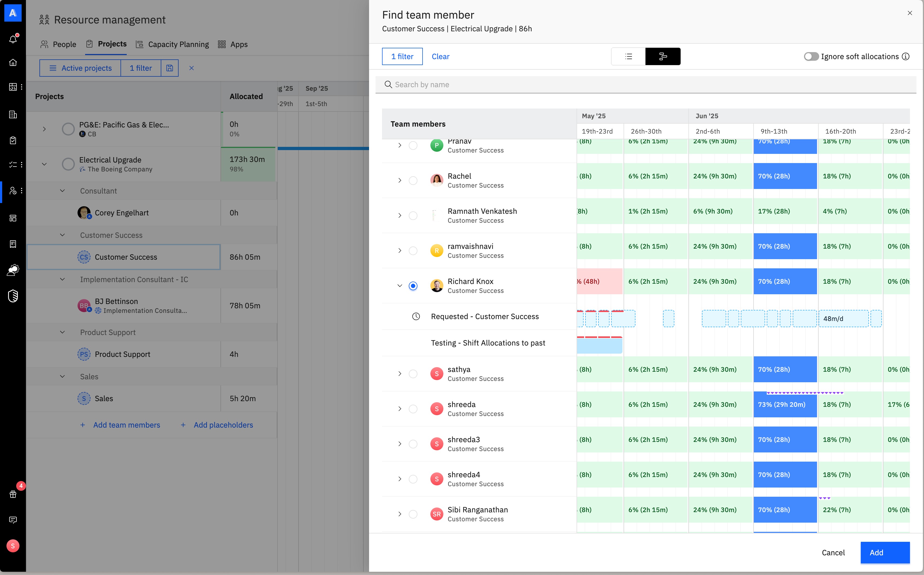This screenshot has width=924, height=575.
Task: Select the timeline view icon
Action: point(662,56)
